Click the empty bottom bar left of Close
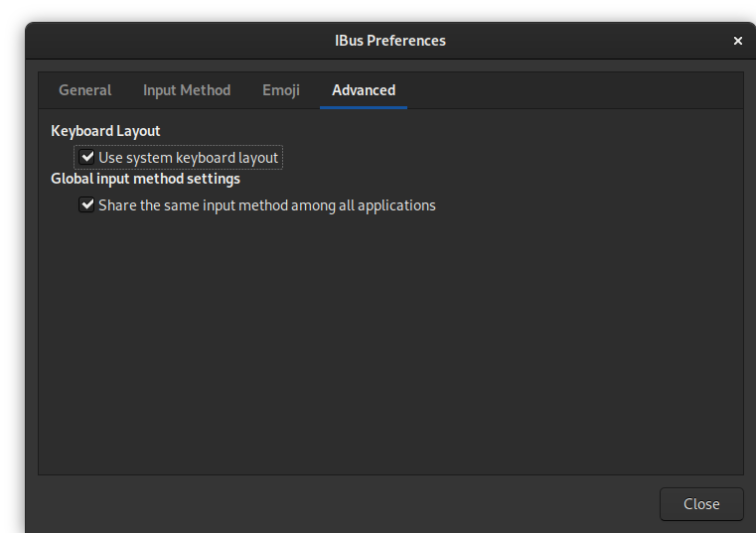 (x=338, y=504)
